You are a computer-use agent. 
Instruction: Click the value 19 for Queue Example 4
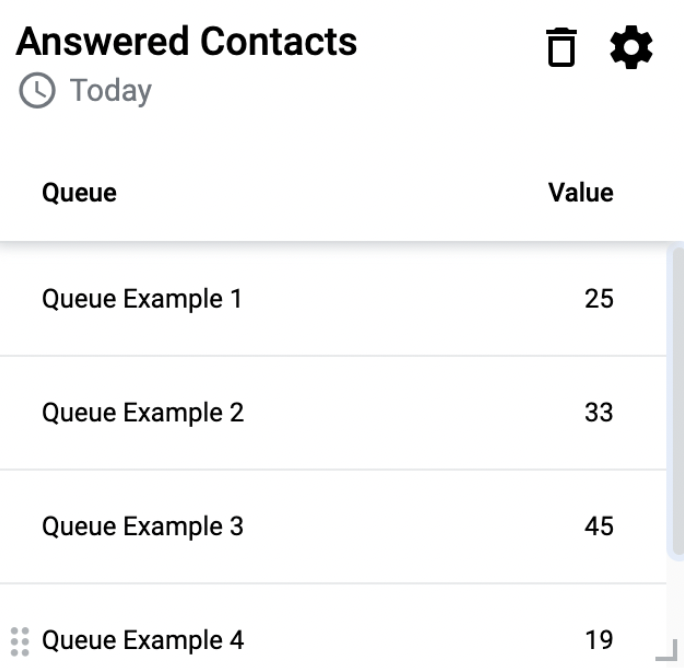599,640
